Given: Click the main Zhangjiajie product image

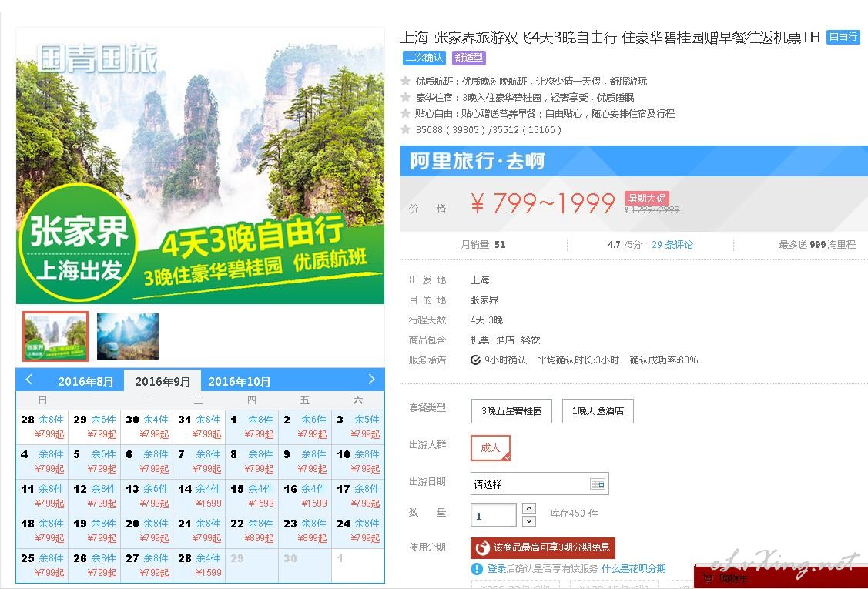Looking at the screenshot, I should pyautogui.click(x=200, y=166).
